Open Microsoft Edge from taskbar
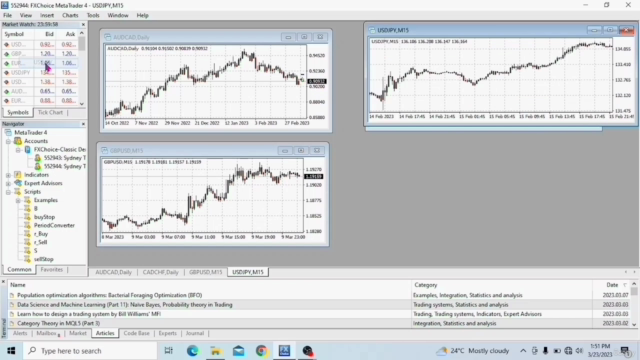640x360 pixels. [x=192, y=351]
